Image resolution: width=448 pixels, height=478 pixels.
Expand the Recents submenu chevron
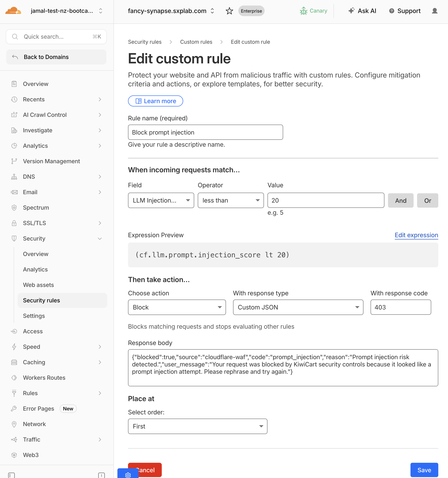[x=100, y=99]
